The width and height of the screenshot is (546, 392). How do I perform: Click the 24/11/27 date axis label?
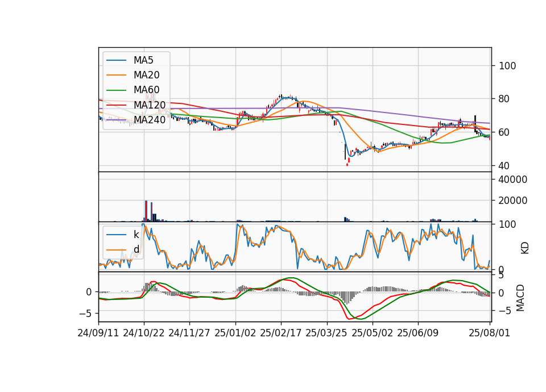pos(189,333)
